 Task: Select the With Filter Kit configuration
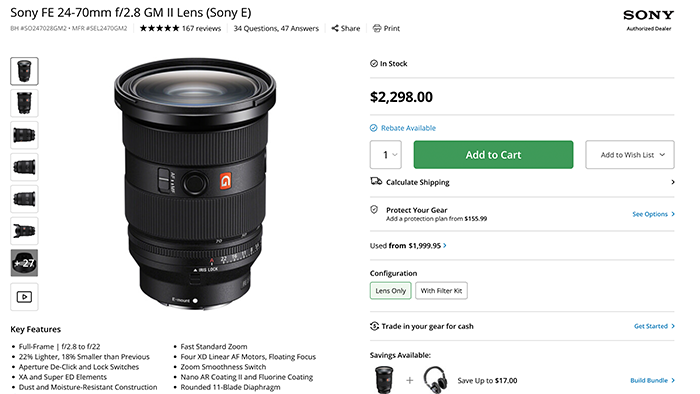coord(441,290)
